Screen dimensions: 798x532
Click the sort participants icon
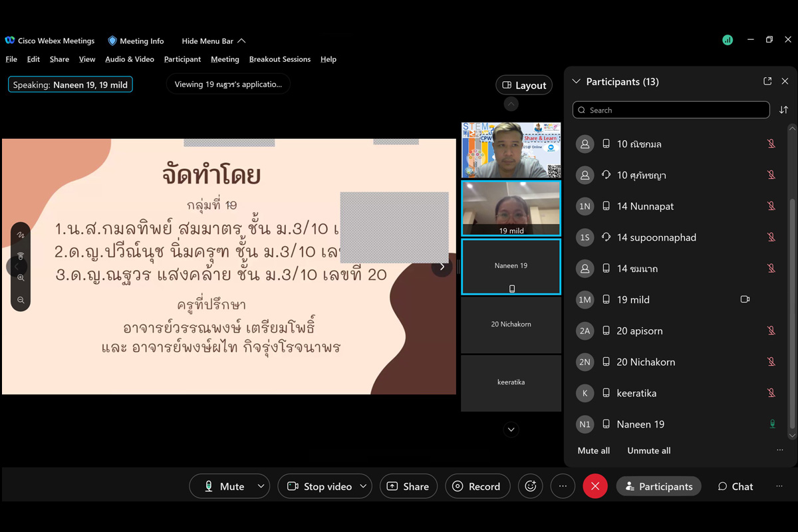[x=783, y=110]
